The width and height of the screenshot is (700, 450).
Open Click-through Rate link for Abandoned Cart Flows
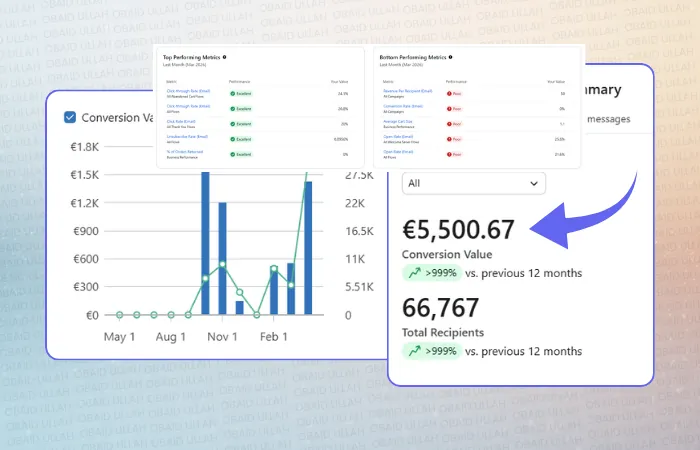click(188, 91)
